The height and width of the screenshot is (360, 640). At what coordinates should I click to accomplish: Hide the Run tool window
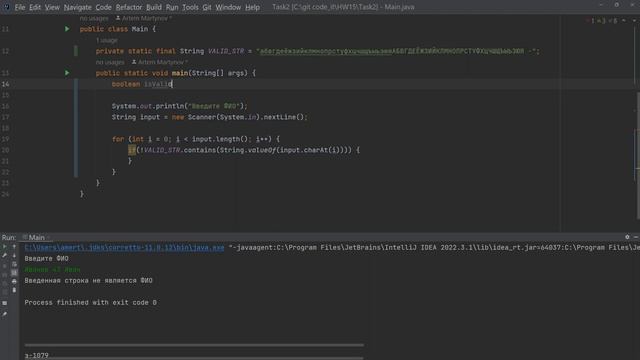(636, 237)
